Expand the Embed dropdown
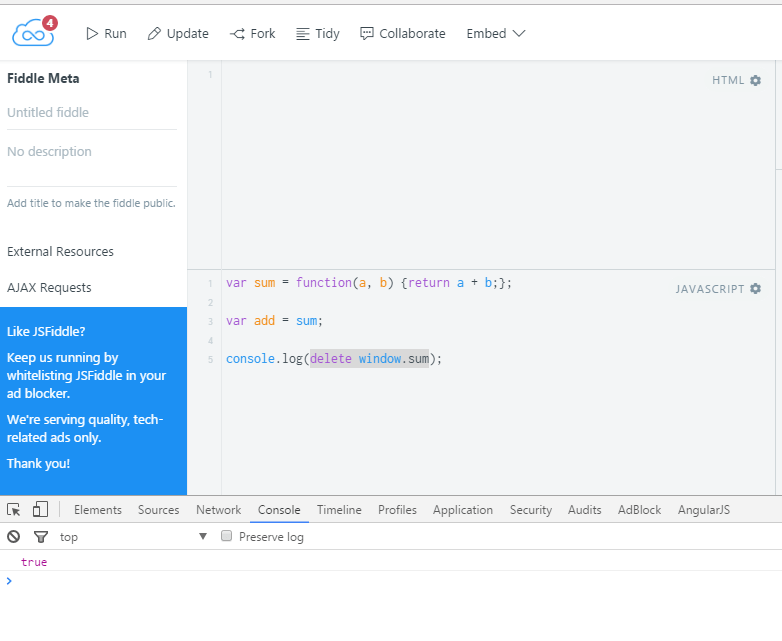 pyautogui.click(x=496, y=33)
